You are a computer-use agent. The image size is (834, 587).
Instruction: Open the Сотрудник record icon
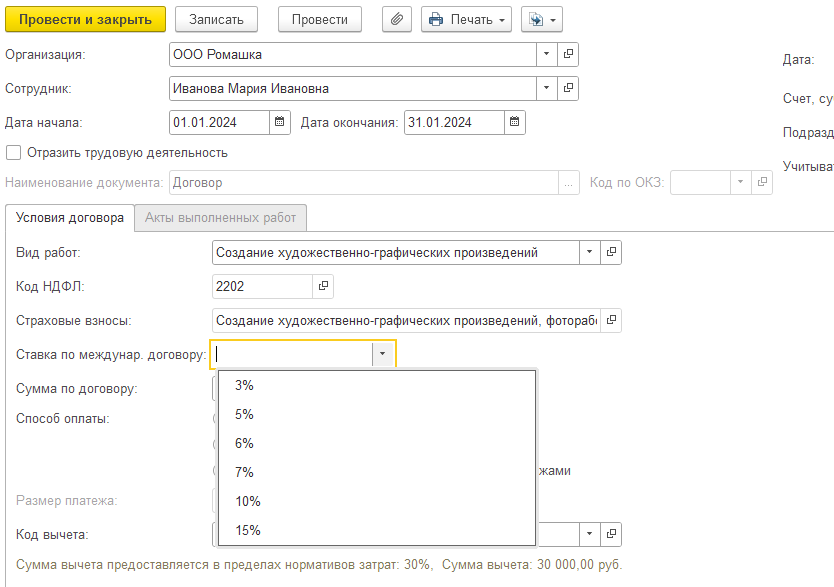coord(568,88)
